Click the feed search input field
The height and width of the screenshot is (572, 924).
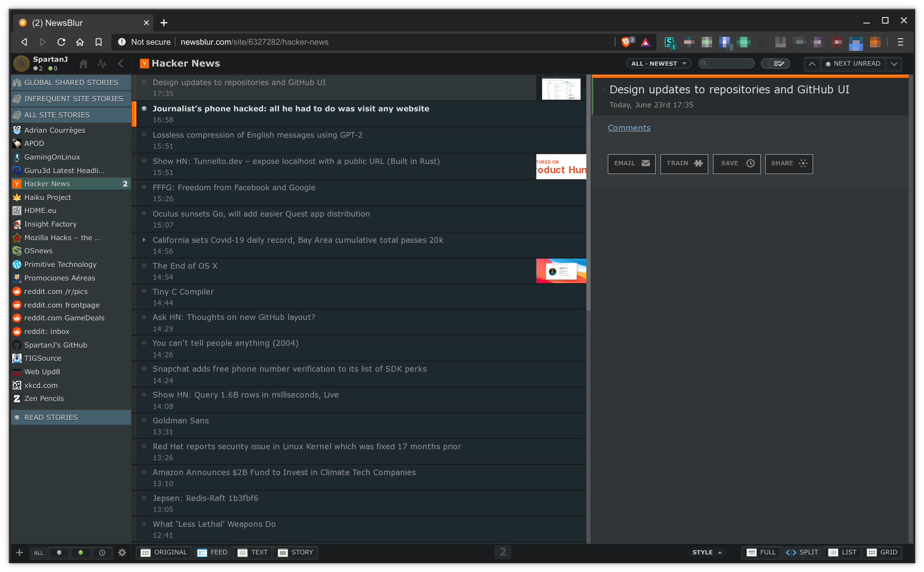pos(730,64)
